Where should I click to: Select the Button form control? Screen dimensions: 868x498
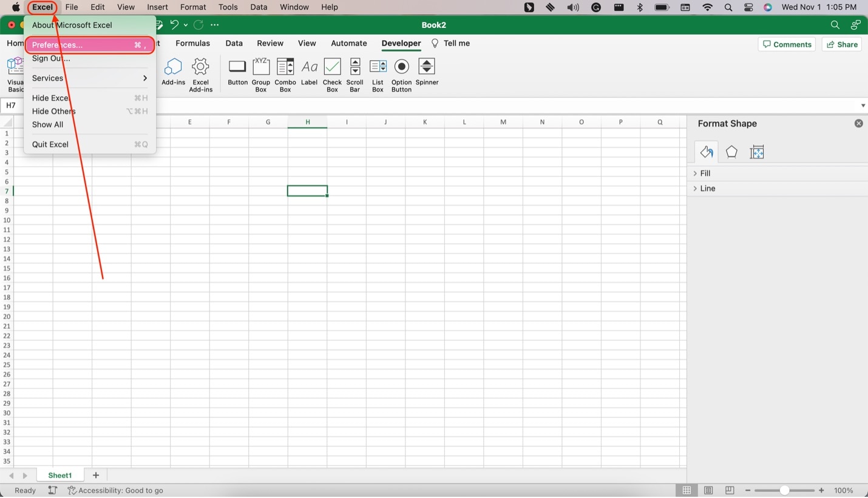[237, 72]
